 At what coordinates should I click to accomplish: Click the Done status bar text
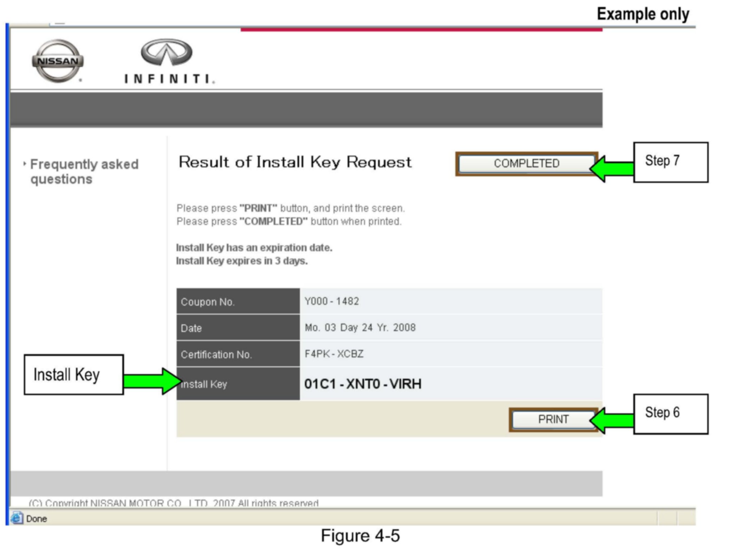pos(36,518)
